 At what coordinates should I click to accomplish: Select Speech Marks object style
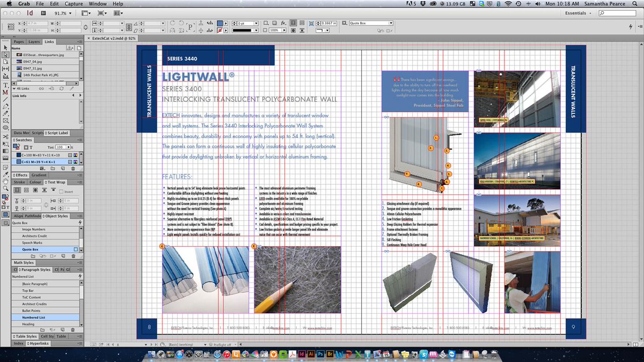pyautogui.click(x=46, y=242)
